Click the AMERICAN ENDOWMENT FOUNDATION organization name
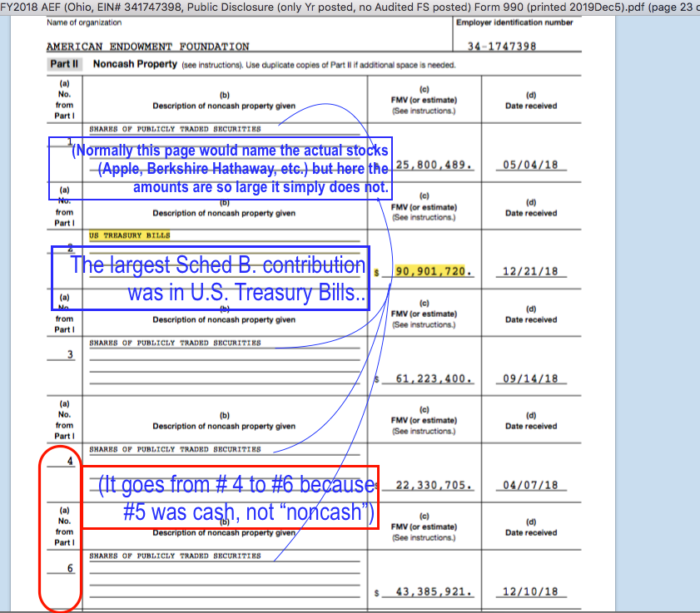700x613 pixels. [147, 47]
